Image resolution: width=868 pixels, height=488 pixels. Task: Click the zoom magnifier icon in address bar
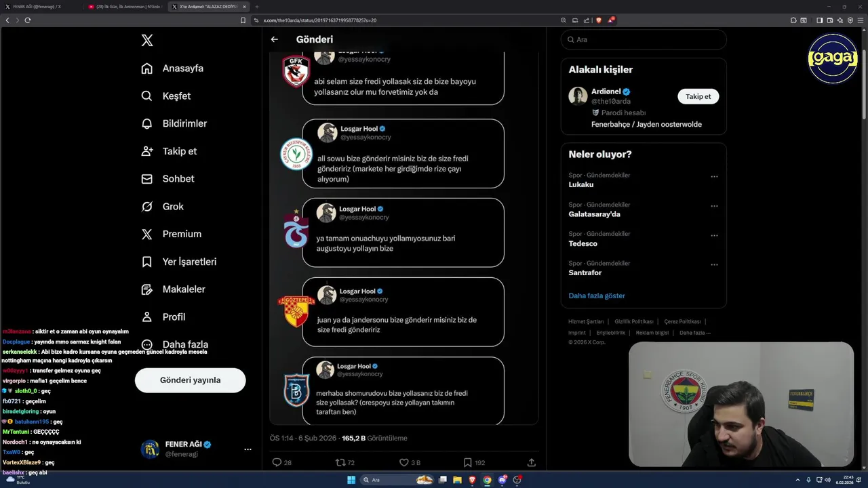[x=564, y=20]
